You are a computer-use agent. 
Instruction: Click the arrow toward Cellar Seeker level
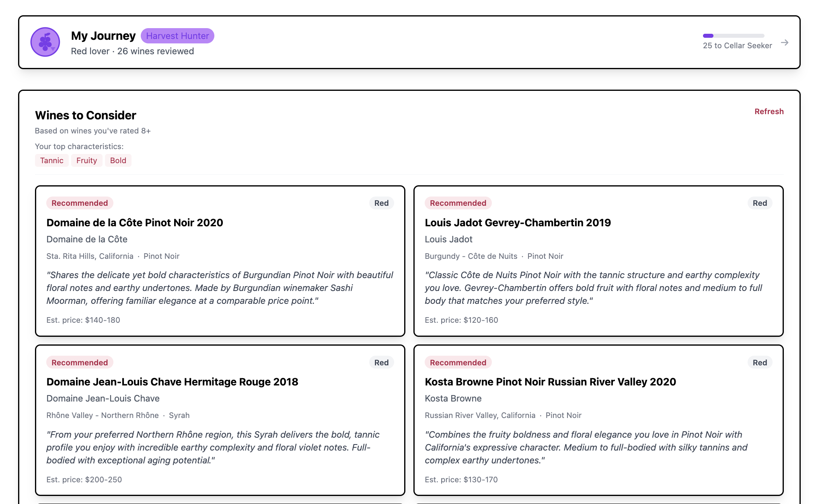click(x=785, y=42)
